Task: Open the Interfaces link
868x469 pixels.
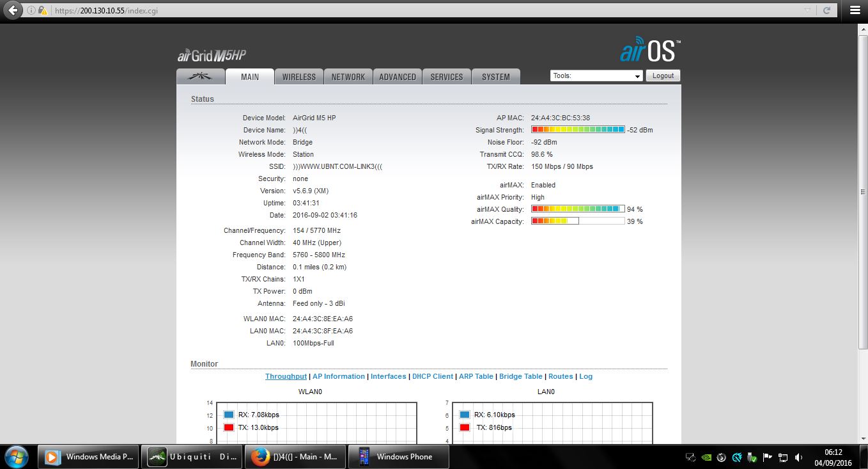Action: tap(389, 376)
